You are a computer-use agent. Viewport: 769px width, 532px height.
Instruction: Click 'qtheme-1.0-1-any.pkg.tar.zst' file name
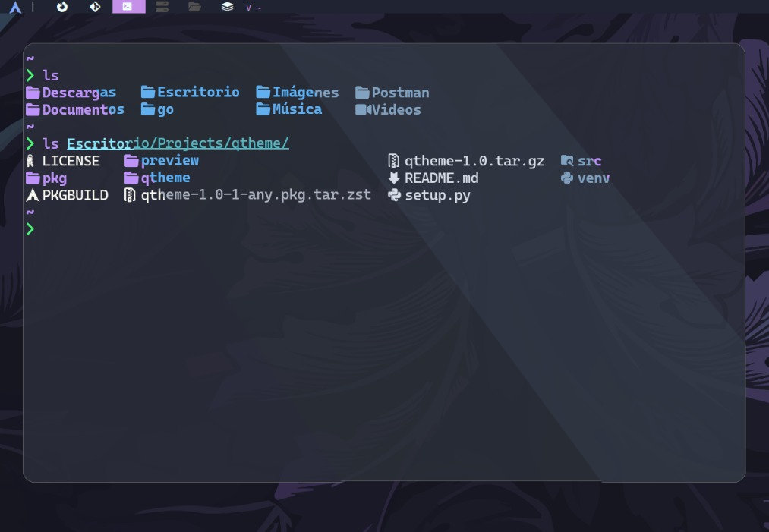[x=256, y=195]
